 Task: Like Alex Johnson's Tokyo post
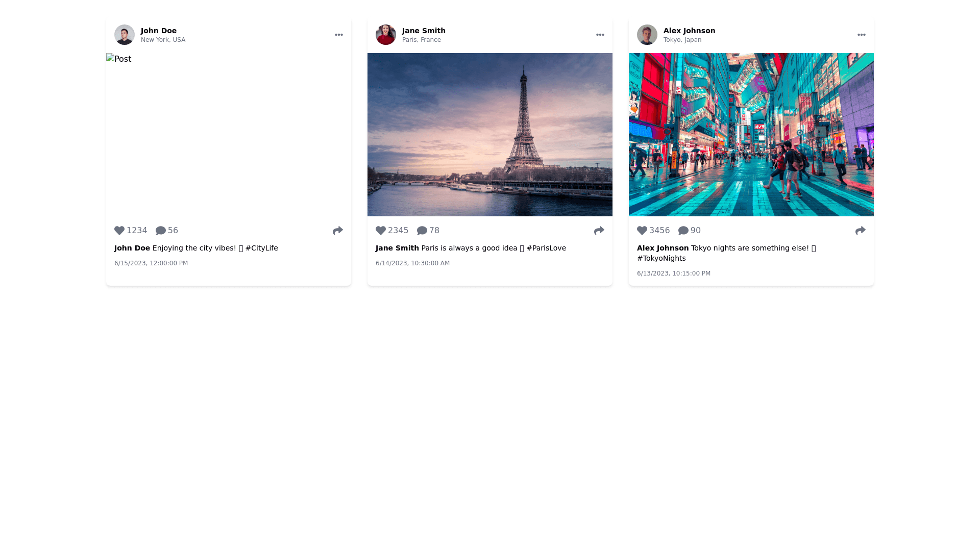click(x=642, y=231)
